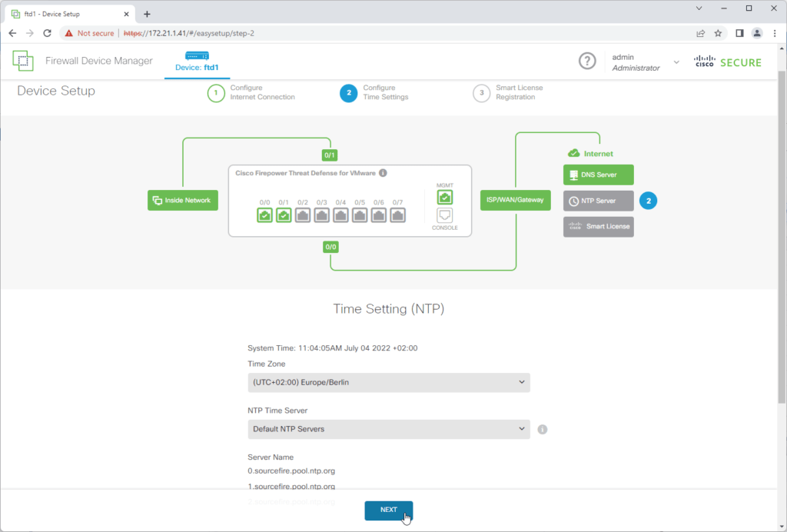Click the DNS Server node
Viewport: 787px width, 532px height.
598,175
